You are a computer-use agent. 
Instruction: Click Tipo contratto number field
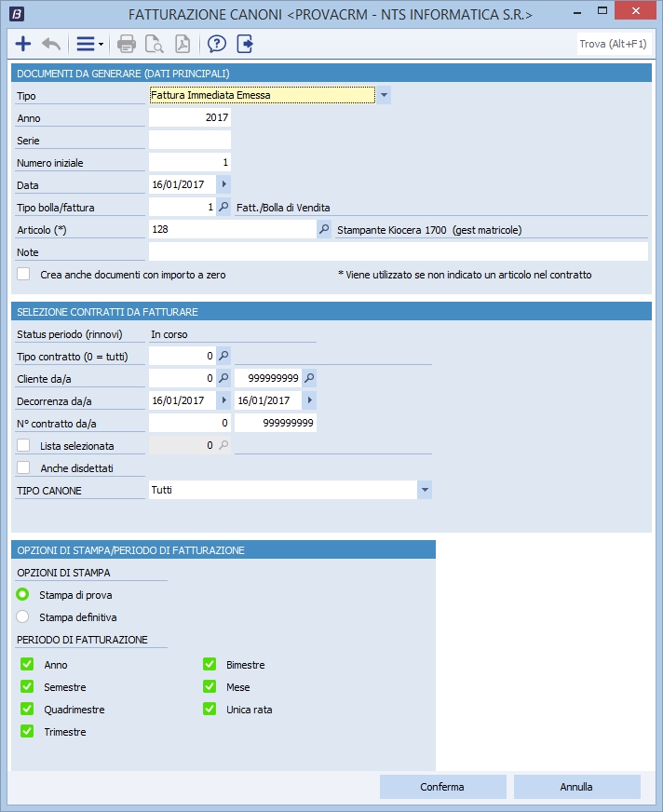183,356
